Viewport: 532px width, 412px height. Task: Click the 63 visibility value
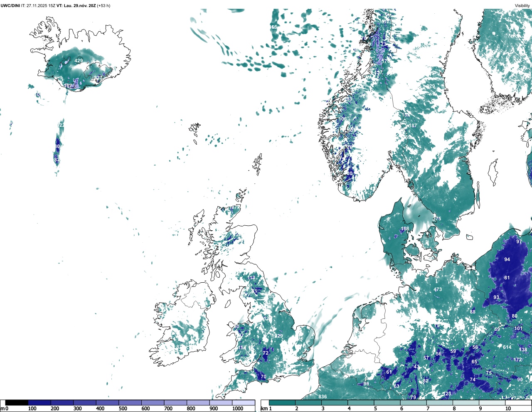[397, 386]
